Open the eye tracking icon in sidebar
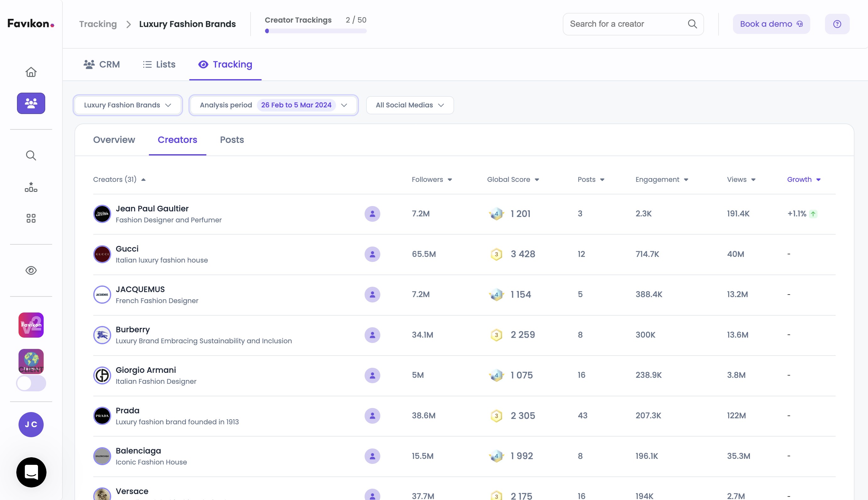Viewport: 868px width, 500px height. click(31, 271)
